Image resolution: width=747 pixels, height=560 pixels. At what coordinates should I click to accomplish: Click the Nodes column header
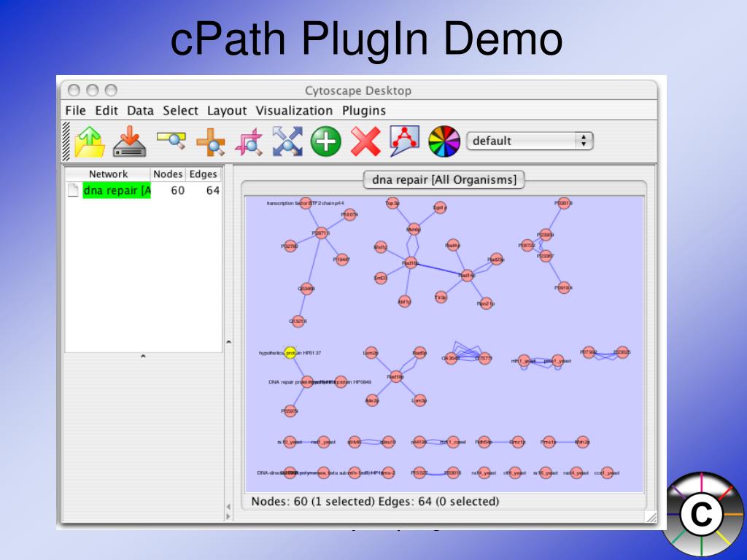click(168, 174)
